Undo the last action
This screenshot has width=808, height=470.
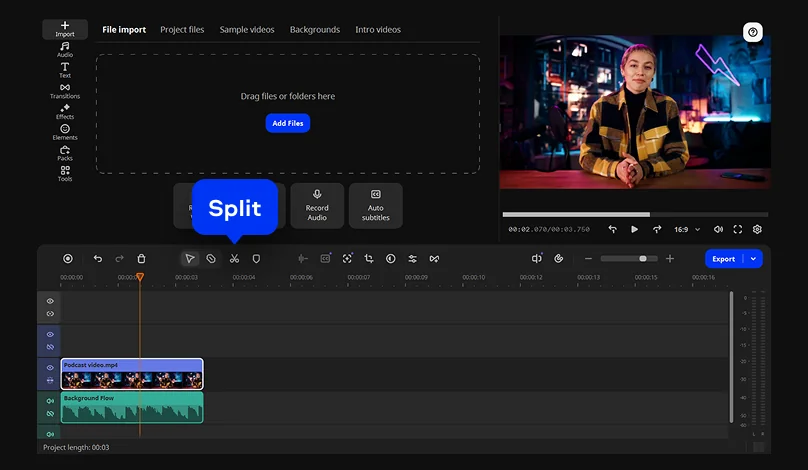click(98, 259)
